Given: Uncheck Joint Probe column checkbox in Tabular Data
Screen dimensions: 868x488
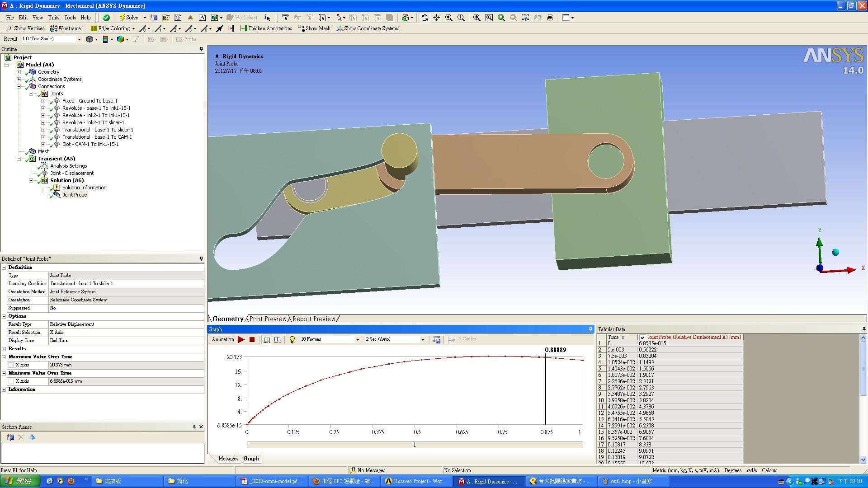Looking at the screenshot, I should [x=642, y=338].
